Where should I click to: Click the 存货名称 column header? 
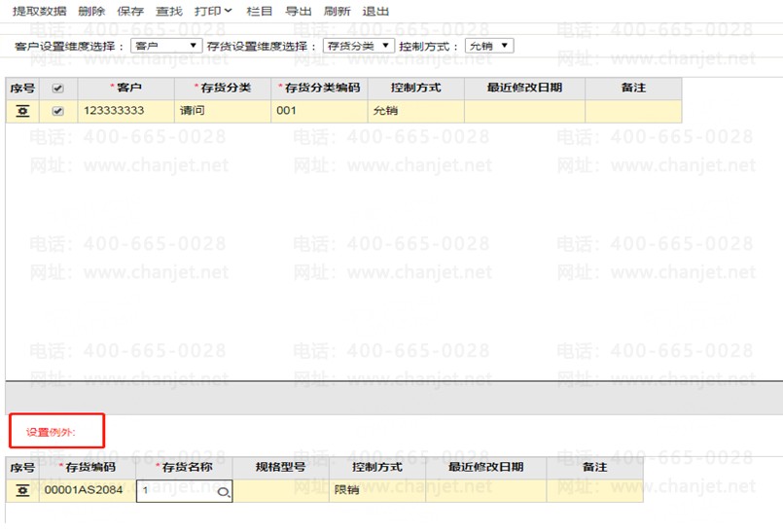pyautogui.click(x=184, y=468)
